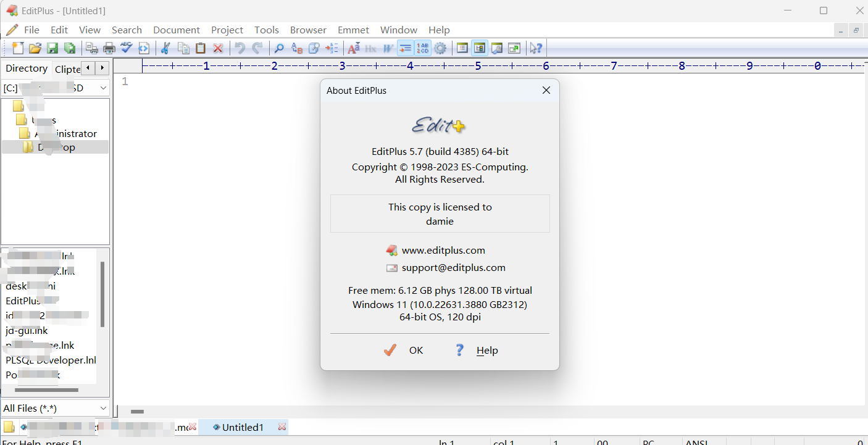This screenshot has height=445, width=868.
Task: Open the Document menu
Action: tap(177, 30)
